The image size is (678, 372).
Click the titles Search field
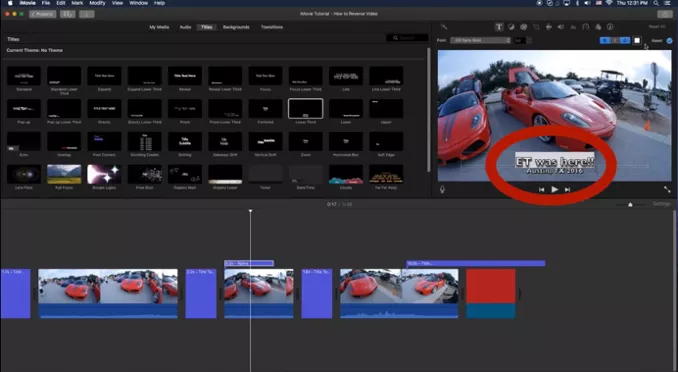tap(407, 38)
